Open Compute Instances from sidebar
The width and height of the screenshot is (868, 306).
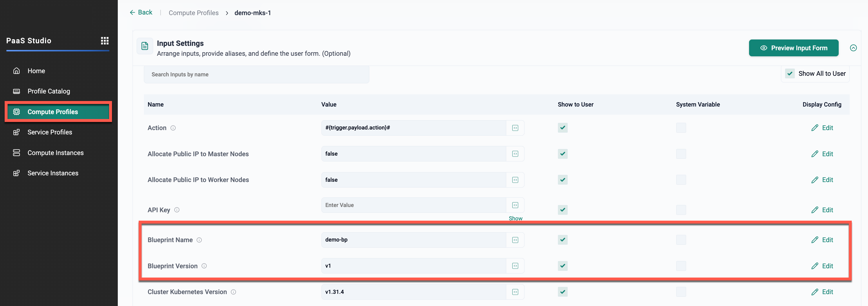coord(55,153)
